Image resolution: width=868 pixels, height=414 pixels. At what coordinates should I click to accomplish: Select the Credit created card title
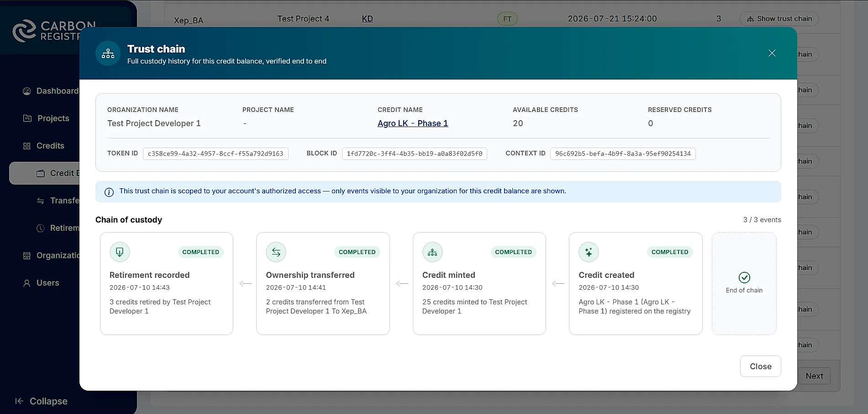click(x=606, y=275)
